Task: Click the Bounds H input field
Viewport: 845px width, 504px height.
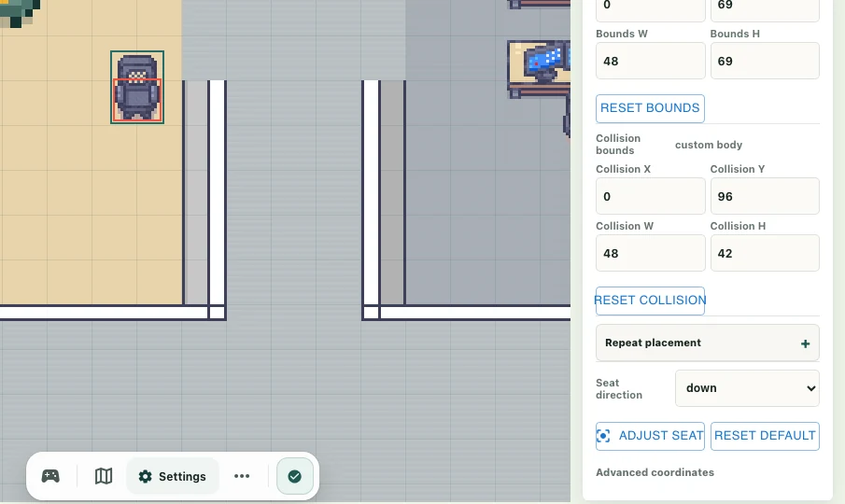Action: [x=765, y=61]
